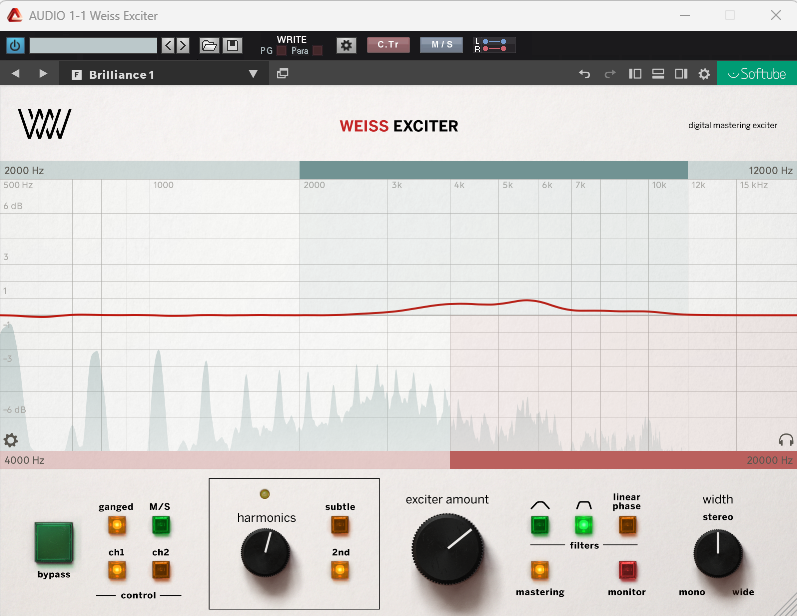The width and height of the screenshot is (797, 616).
Task: Open the load preset folder icon
Action: point(209,45)
